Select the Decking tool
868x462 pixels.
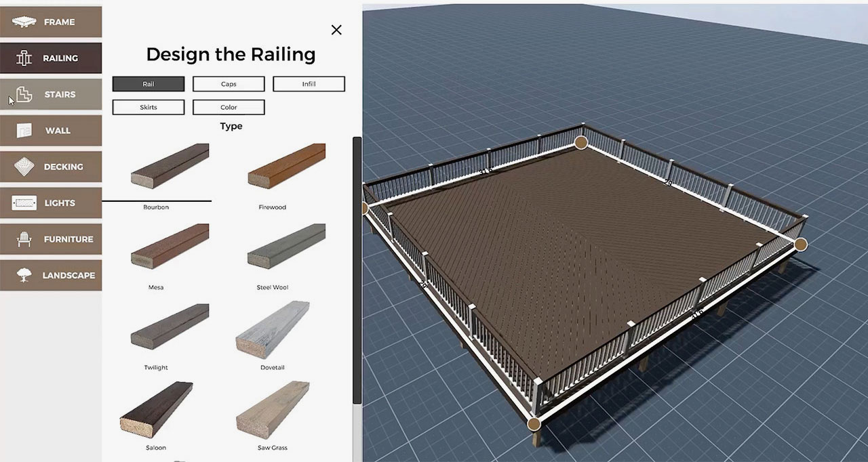point(51,167)
